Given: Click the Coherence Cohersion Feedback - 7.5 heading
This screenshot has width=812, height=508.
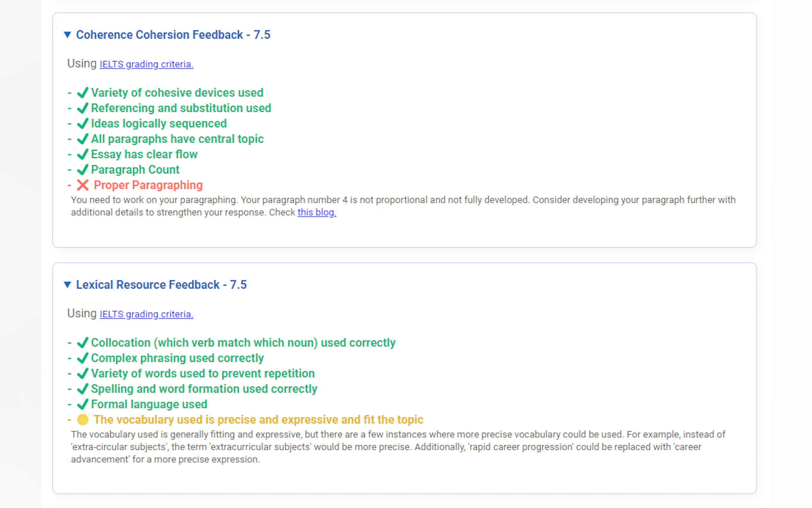Looking at the screenshot, I should 173,35.
